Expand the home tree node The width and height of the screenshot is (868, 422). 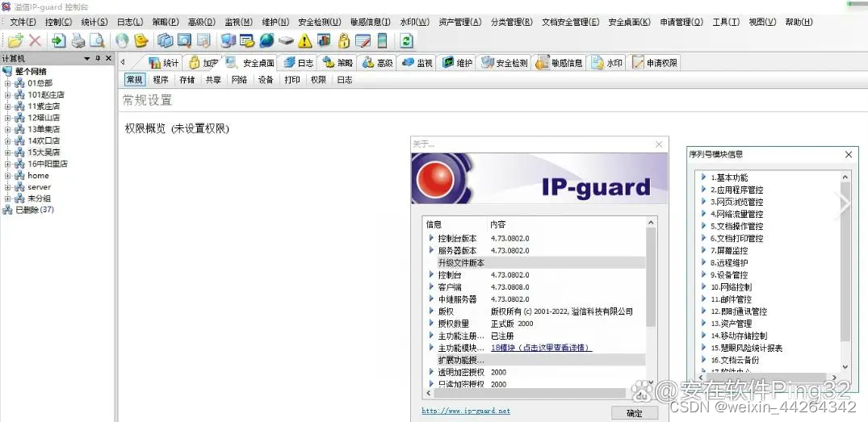[x=7, y=175]
